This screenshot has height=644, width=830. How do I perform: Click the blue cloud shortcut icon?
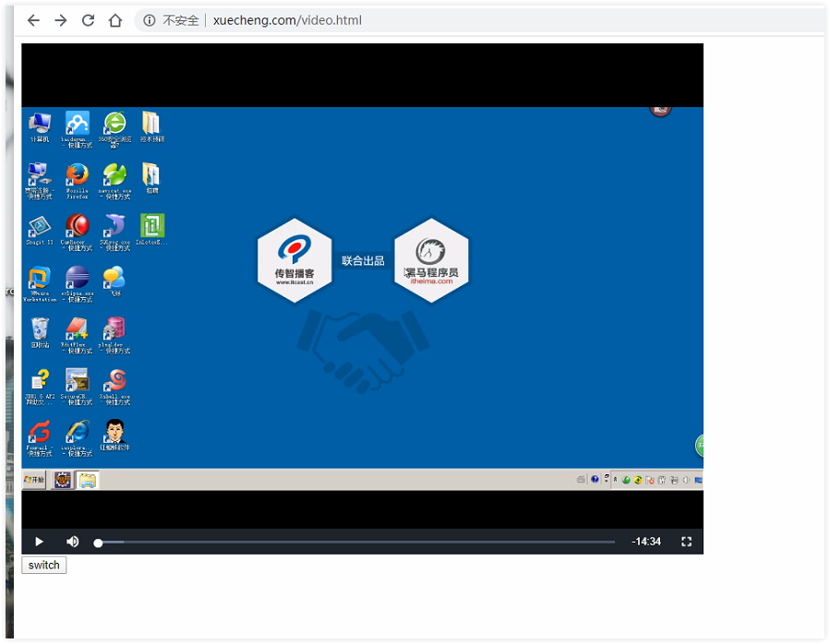coord(78,129)
